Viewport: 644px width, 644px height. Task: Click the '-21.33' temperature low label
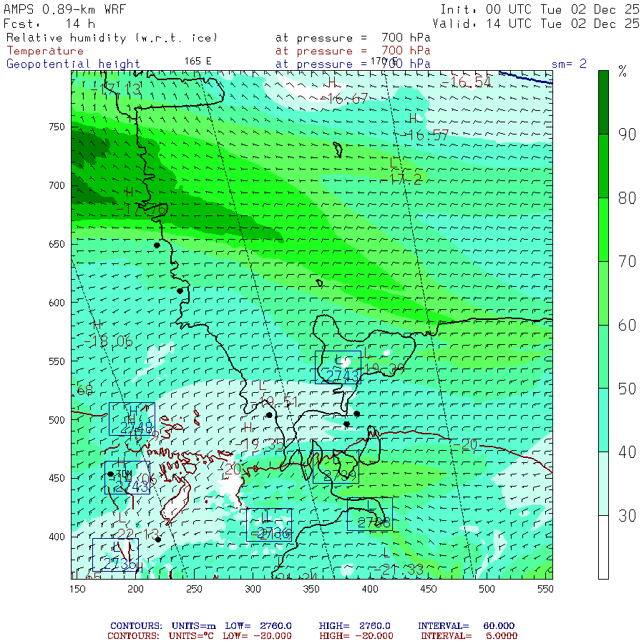(399, 570)
